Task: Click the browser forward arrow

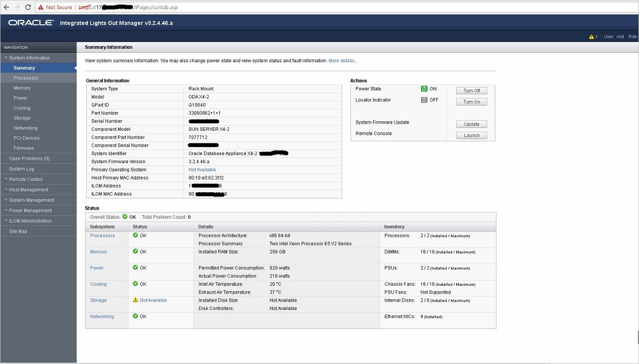Action: coord(17,7)
